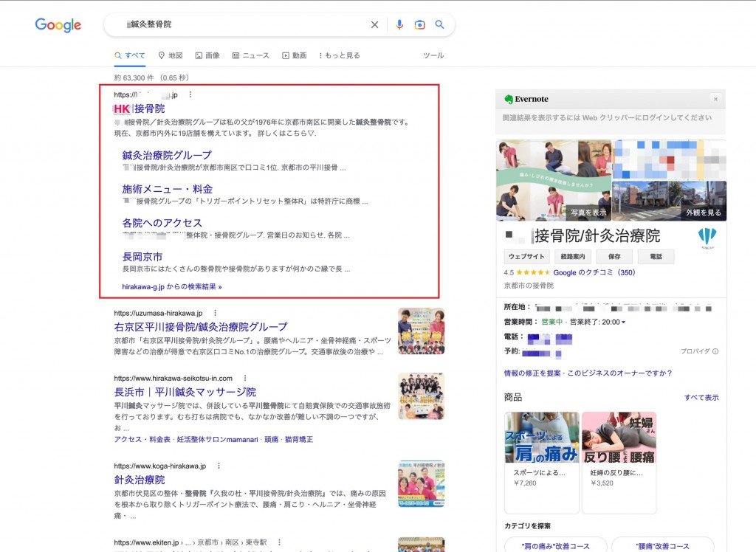The image size is (756, 552).
Task: Click provider info circle icon
Action: [x=715, y=351]
